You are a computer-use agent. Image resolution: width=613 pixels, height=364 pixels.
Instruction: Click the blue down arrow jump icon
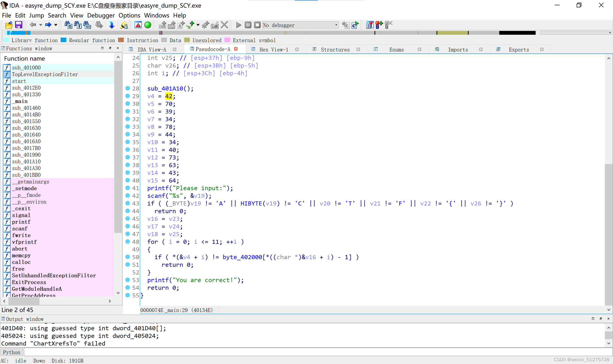(x=112, y=25)
